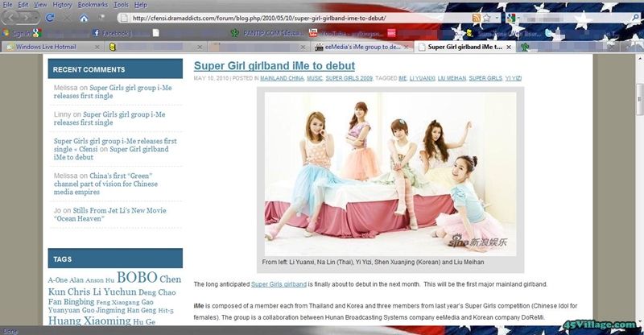The image size is (644, 335).
Task: Select the Huang Xiaoming tag
Action: pyautogui.click(x=89, y=321)
